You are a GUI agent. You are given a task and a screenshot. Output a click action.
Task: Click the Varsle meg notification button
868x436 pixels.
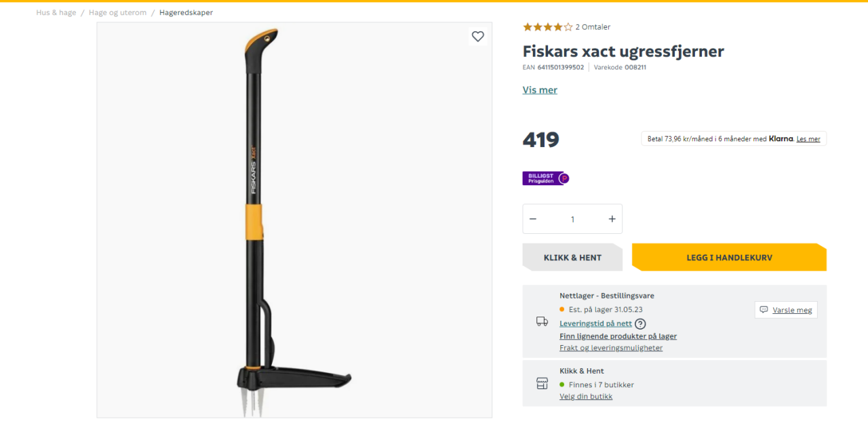[786, 310]
